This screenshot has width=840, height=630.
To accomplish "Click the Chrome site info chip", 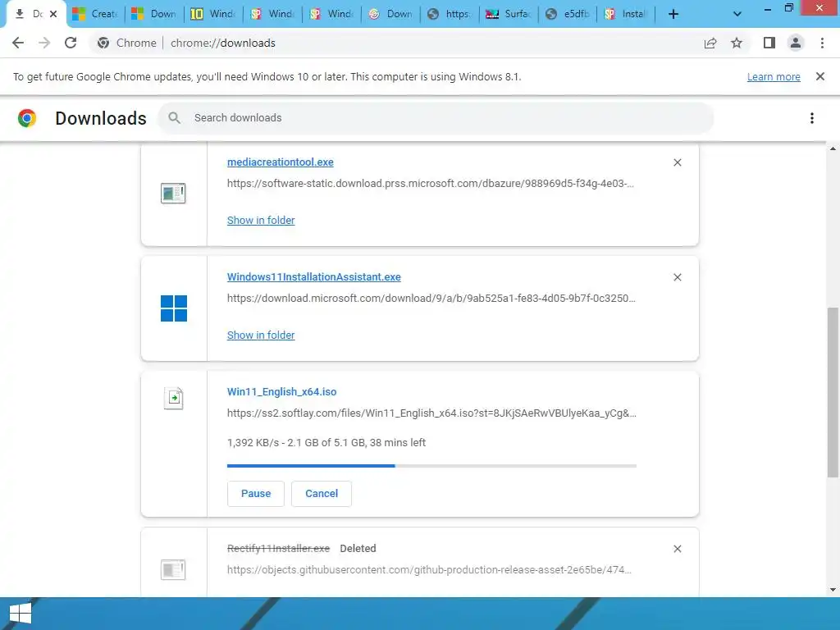I will pos(127,43).
